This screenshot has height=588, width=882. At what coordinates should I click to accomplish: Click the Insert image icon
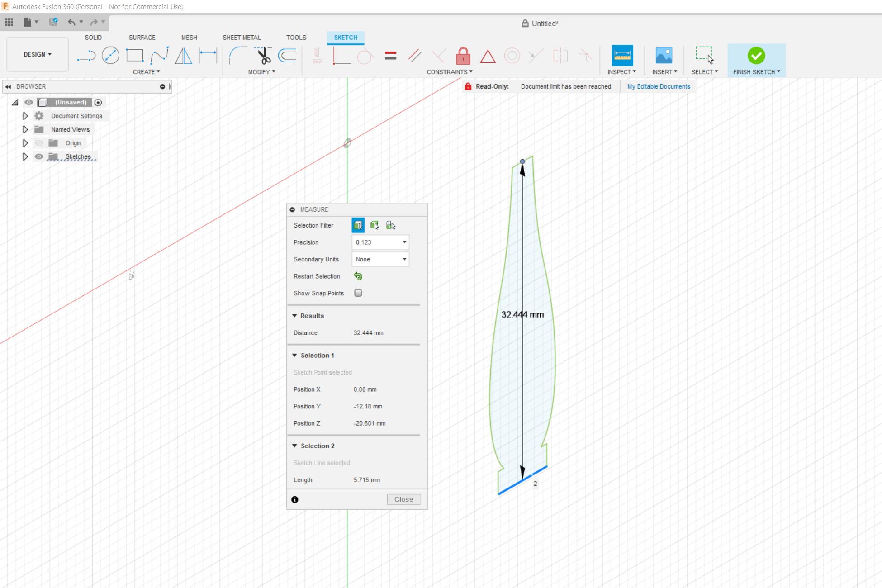pyautogui.click(x=664, y=56)
